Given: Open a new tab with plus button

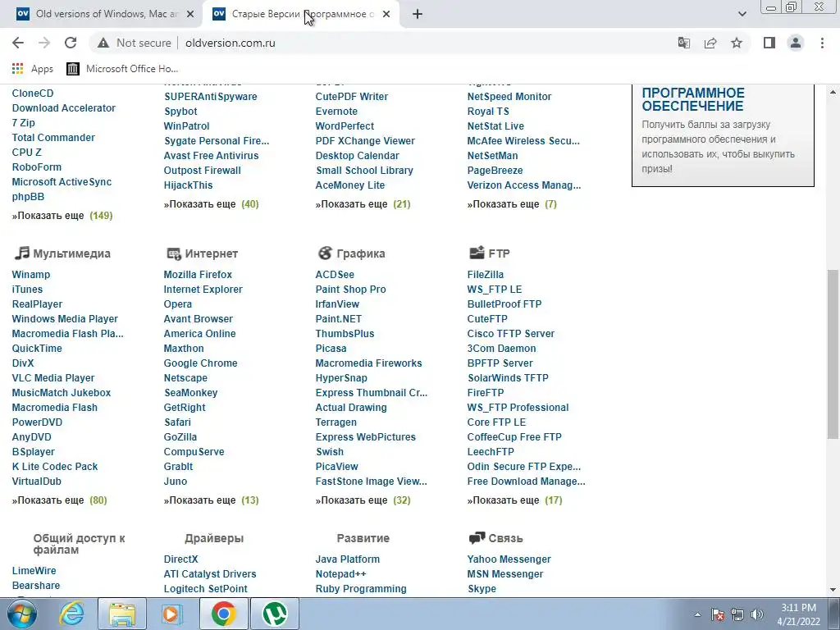Looking at the screenshot, I should click(418, 15).
